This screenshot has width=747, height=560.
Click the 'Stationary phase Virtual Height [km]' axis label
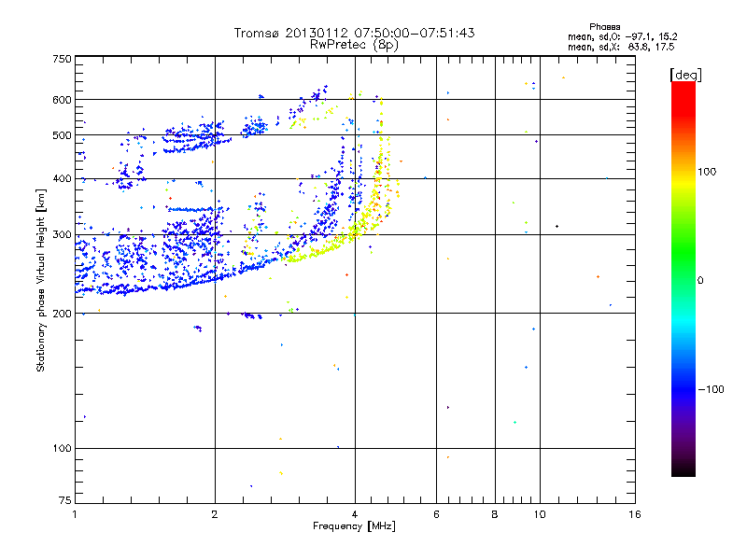click(x=41, y=280)
